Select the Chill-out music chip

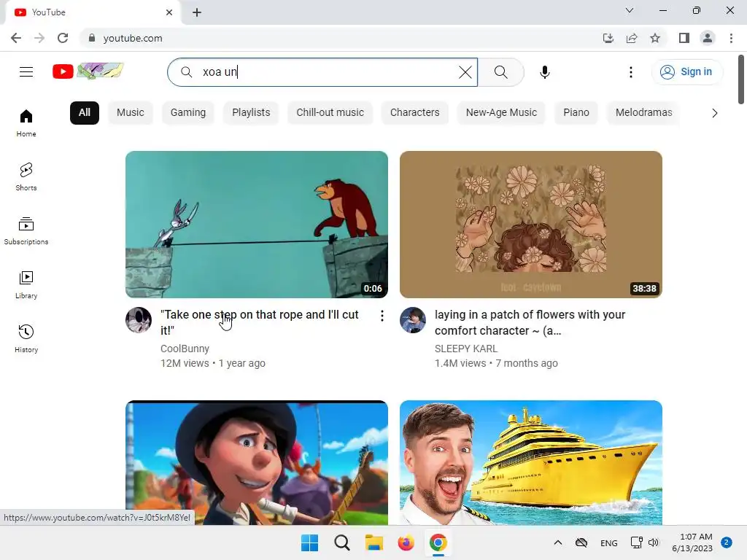coord(330,113)
